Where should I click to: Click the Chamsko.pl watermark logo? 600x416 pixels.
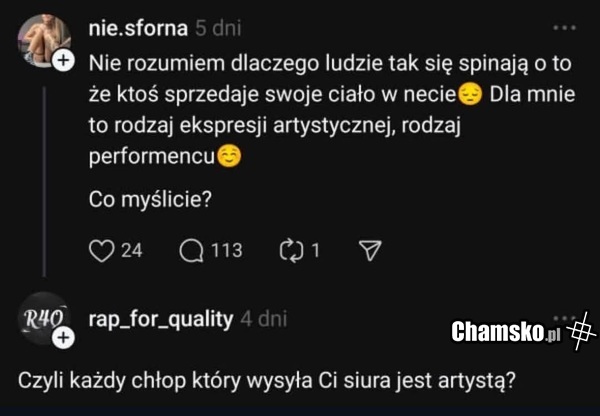505,330
